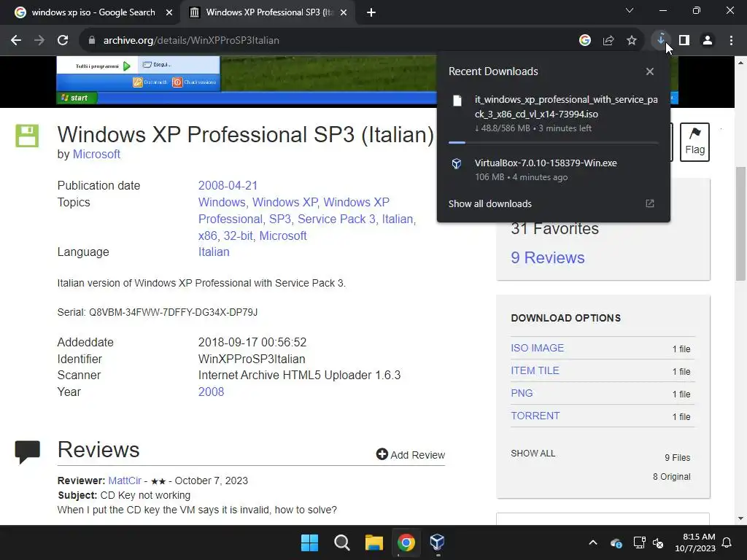Click the Reviews speech bubble icon

point(27,452)
